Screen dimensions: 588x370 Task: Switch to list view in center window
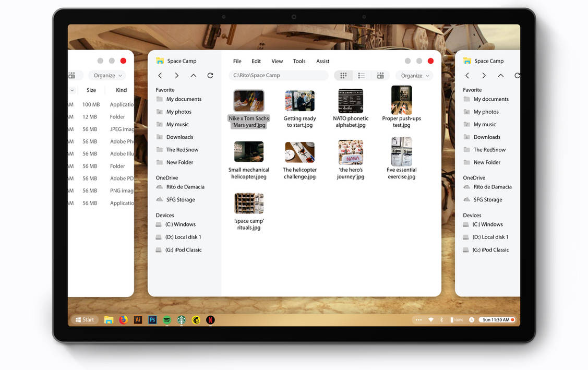tap(362, 76)
